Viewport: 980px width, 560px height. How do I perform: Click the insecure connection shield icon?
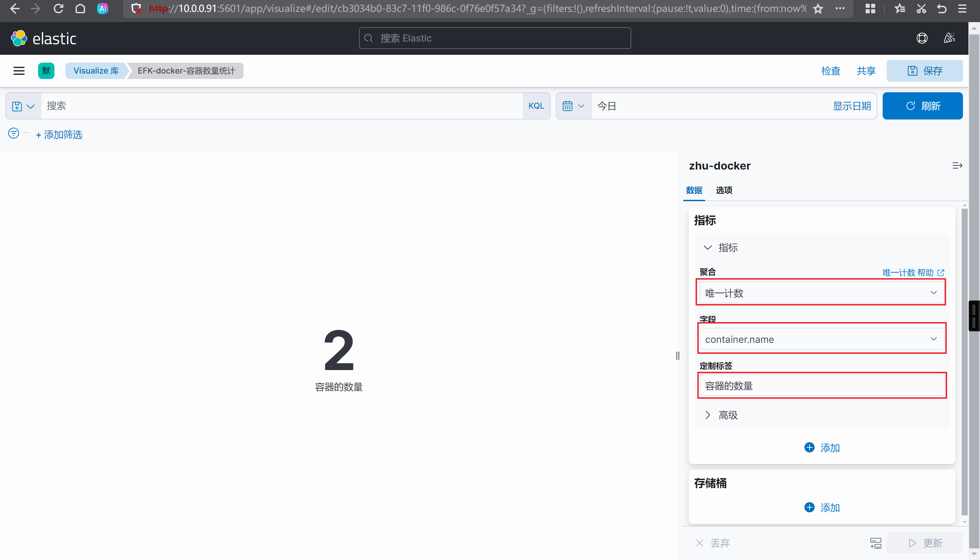click(x=136, y=9)
